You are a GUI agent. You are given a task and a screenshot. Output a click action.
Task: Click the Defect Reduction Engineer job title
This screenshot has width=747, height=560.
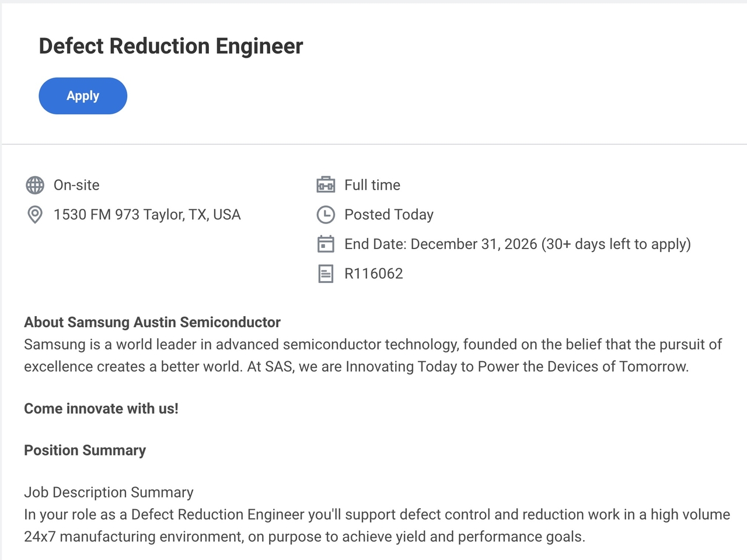(171, 46)
